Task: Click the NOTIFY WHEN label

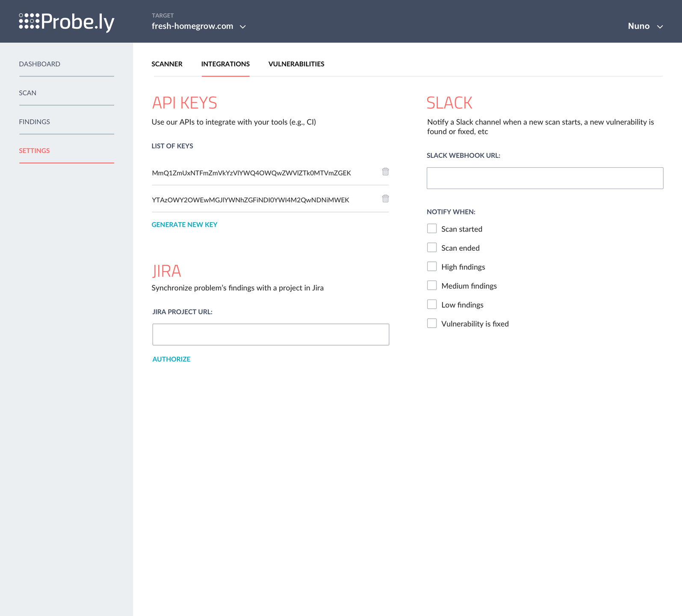Action: click(451, 212)
